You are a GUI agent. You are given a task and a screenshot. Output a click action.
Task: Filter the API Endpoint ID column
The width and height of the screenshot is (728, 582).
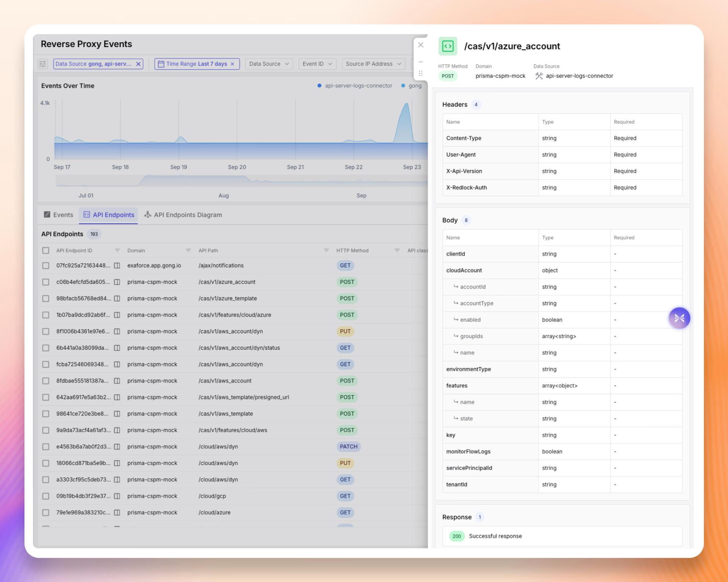pos(117,250)
